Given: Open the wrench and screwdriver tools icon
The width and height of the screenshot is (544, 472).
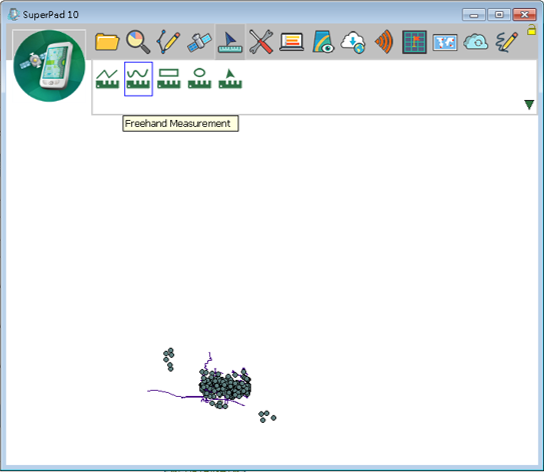Looking at the screenshot, I should [261, 42].
